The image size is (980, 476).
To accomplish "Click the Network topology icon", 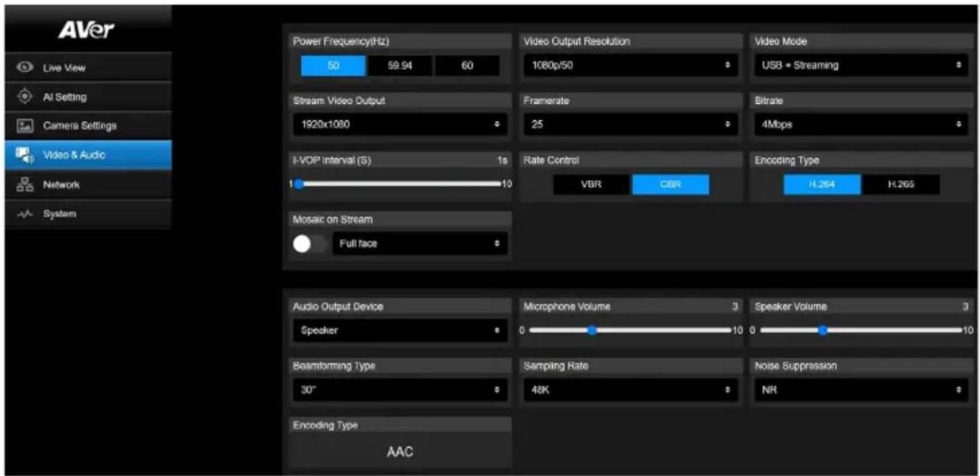I will (x=25, y=184).
